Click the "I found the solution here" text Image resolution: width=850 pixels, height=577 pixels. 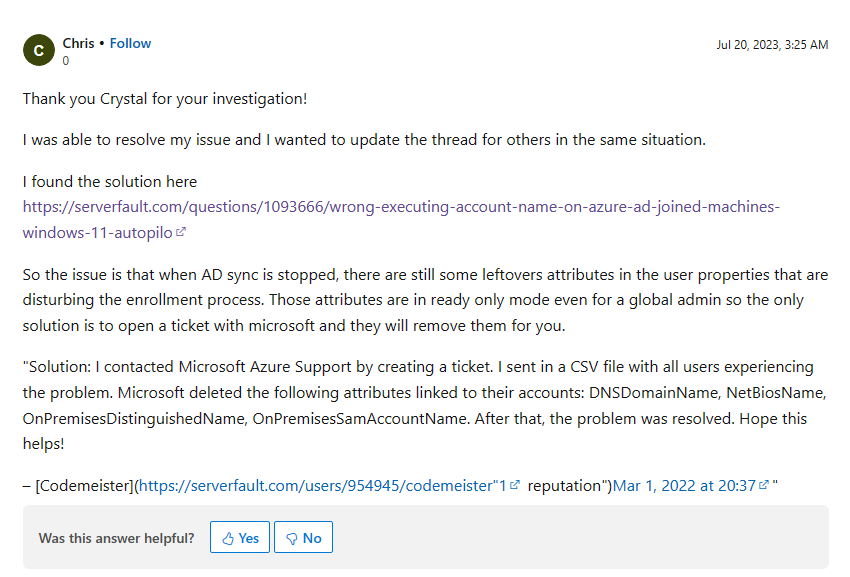110,182
